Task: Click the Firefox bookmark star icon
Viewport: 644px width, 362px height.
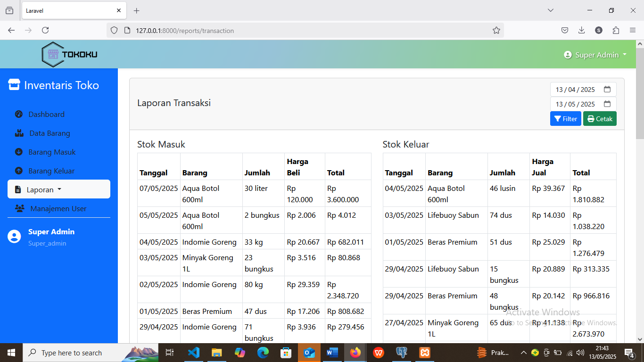Action: click(x=496, y=30)
